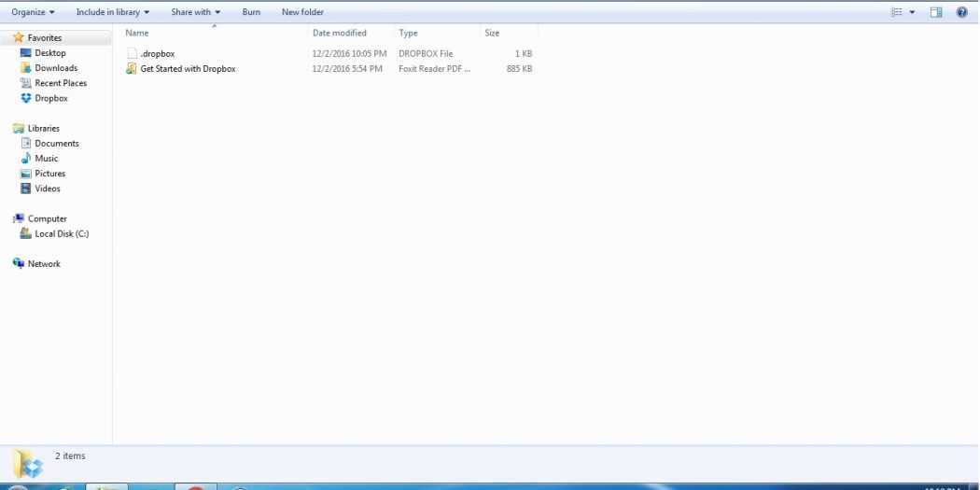
Task: Expand the Share with menu
Action: click(196, 12)
